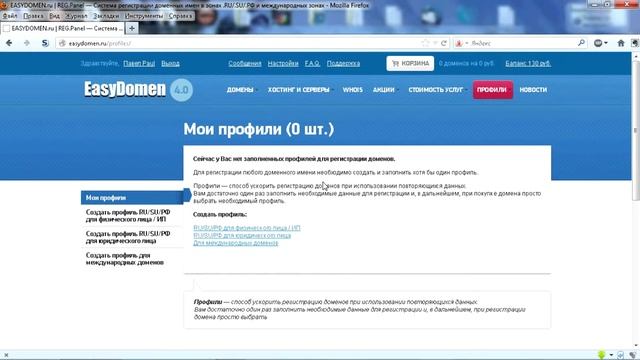Open the search engine selector dropdown
Viewport: 640px width, 360px height.
[x=462, y=43]
